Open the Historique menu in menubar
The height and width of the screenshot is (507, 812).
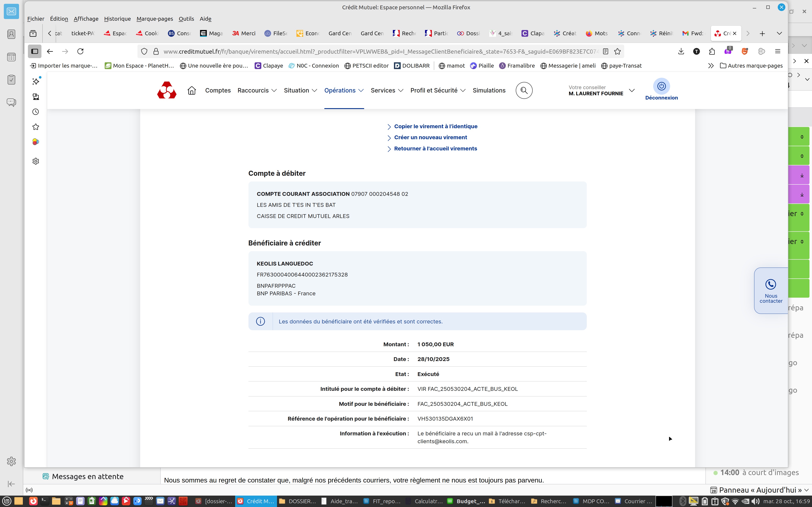click(117, 19)
